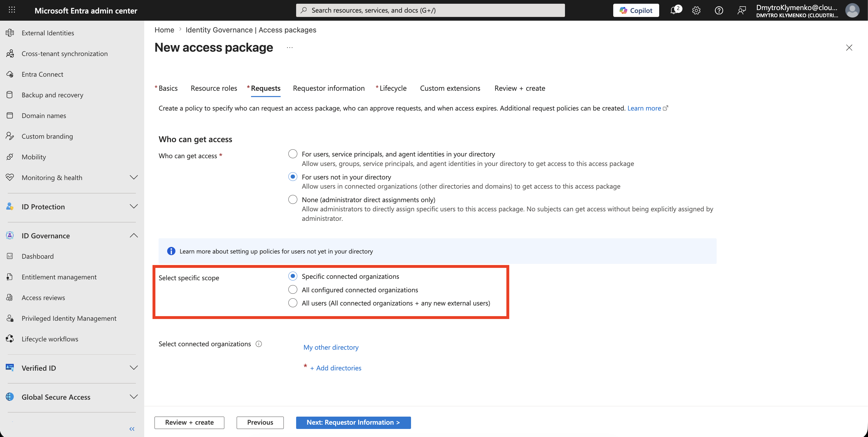This screenshot has height=437, width=868.
Task: Click the Entra Connect cloud icon
Action: tap(10, 74)
